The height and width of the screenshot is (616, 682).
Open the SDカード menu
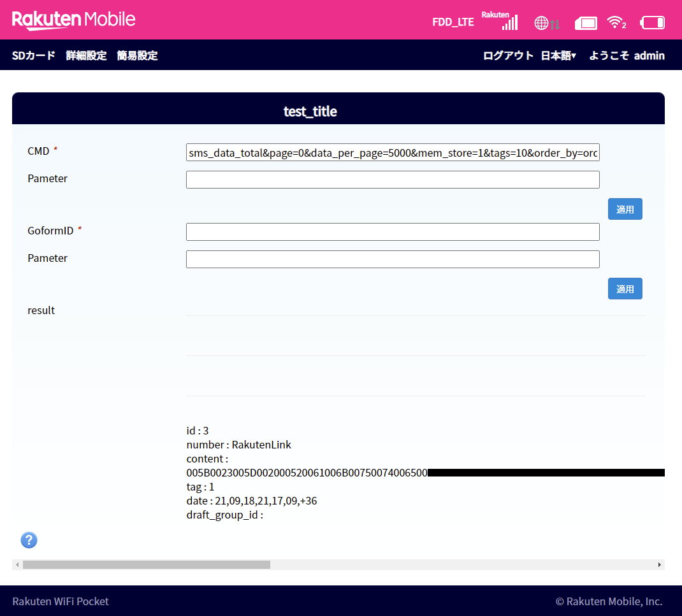pyautogui.click(x=34, y=55)
